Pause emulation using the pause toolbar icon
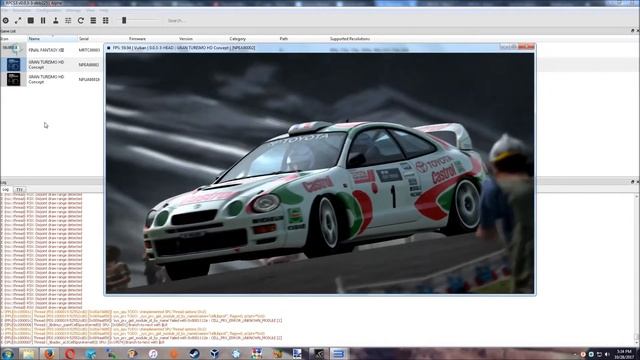The width and height of the screenshot is (640, 360). tap(43, 20)
